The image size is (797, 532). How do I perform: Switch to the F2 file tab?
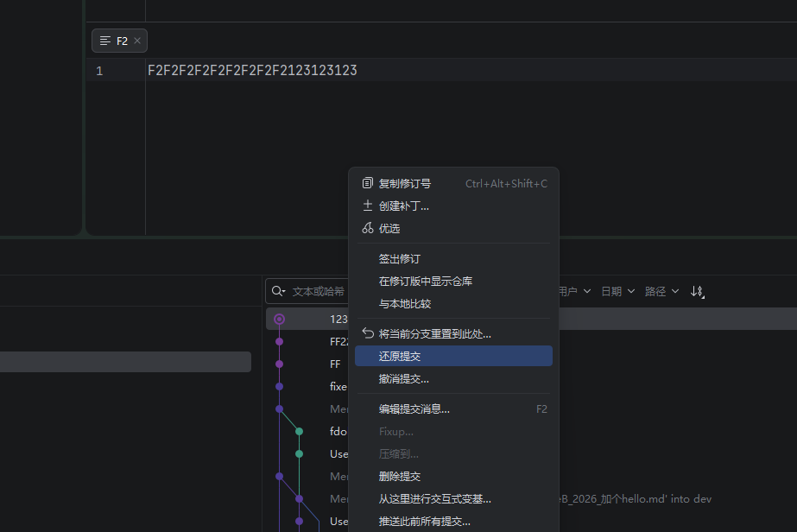coord(119,41)
